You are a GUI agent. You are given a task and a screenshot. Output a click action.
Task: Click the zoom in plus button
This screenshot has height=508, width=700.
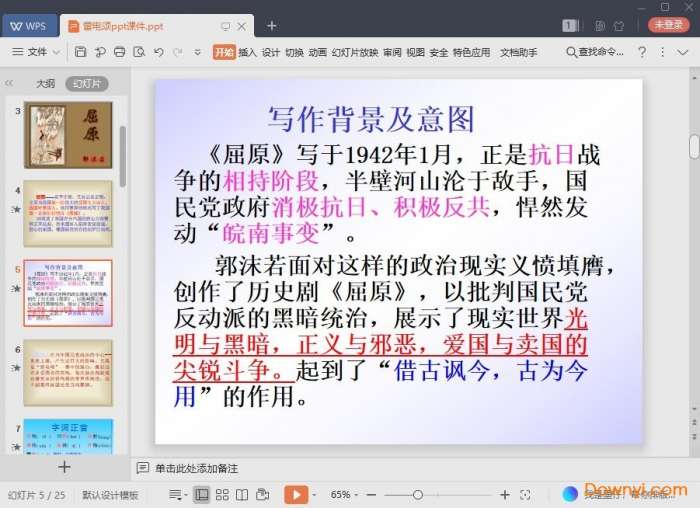tap(504, 495)
